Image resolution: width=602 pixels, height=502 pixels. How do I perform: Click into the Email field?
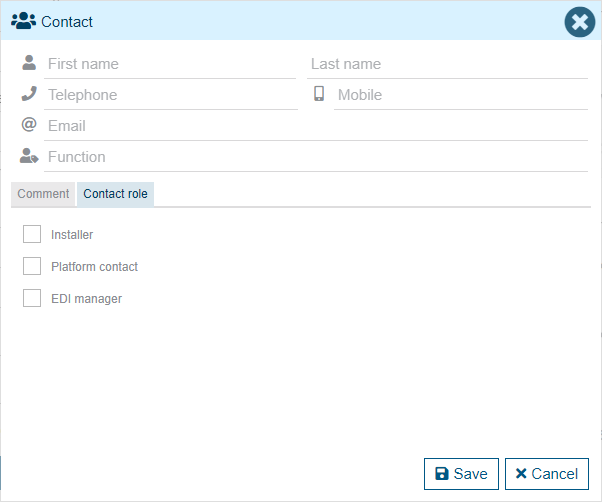316,126
